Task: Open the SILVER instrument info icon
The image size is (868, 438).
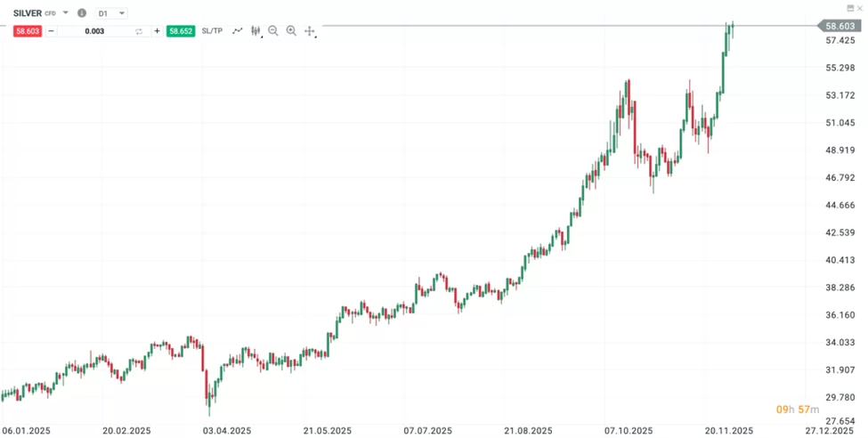Action: pyautogui.click(x=82, y=13)
